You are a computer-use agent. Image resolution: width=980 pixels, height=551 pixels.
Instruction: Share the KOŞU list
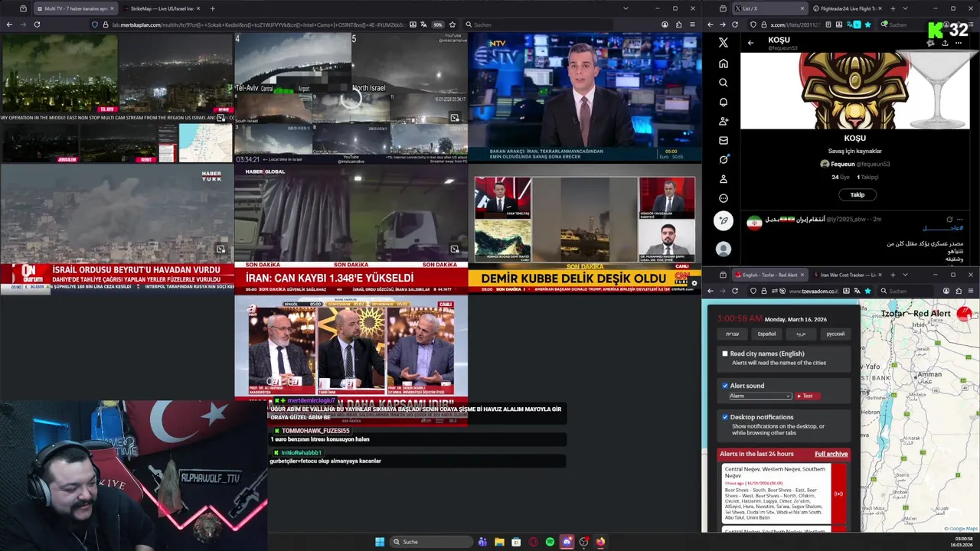click(945, 43)
